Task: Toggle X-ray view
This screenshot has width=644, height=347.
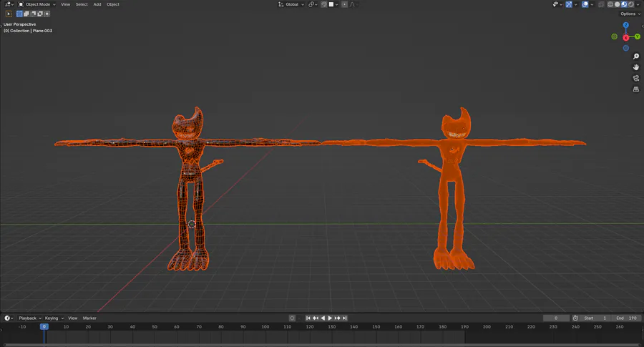Action: [x=601, y=4]
